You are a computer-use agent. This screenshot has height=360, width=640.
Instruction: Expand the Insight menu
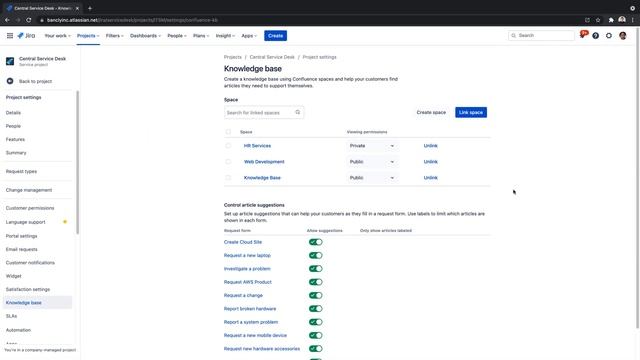tap(225, 36)
